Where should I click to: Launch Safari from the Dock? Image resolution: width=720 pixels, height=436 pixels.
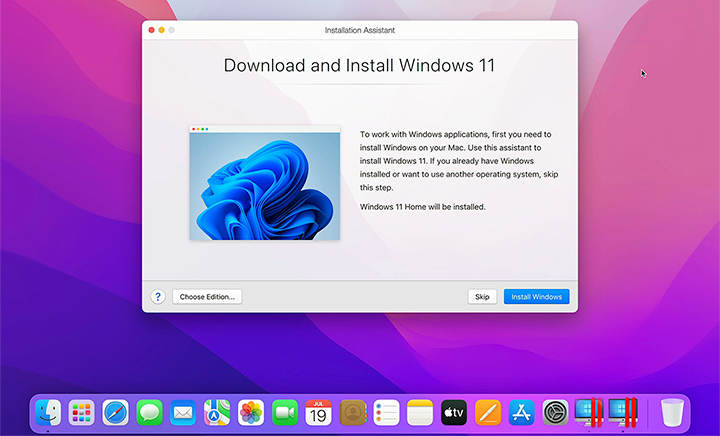tap(116, 413)
